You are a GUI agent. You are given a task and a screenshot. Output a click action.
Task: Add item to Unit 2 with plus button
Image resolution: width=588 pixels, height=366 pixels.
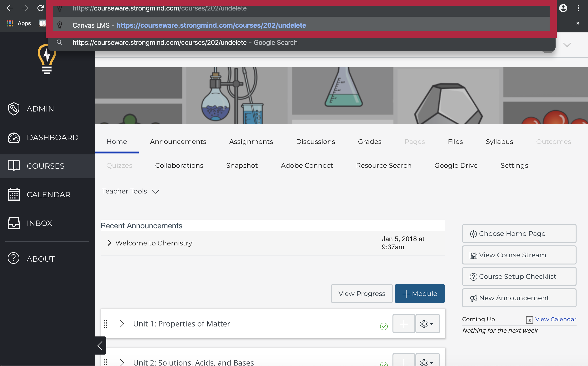[404, 360]
